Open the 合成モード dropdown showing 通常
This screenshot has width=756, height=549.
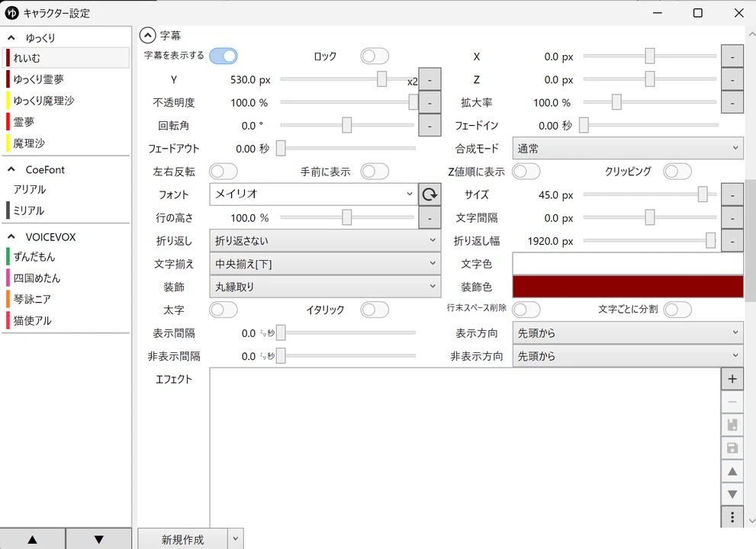628,148
